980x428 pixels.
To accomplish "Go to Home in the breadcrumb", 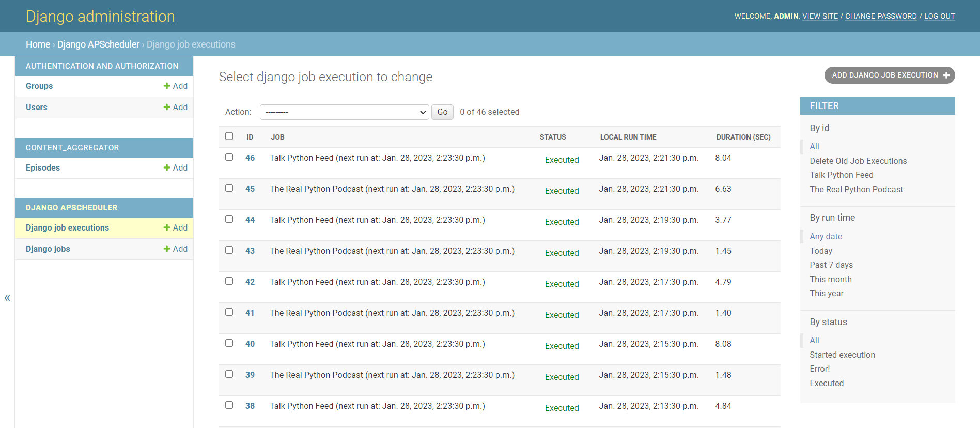I will (38, 44).
